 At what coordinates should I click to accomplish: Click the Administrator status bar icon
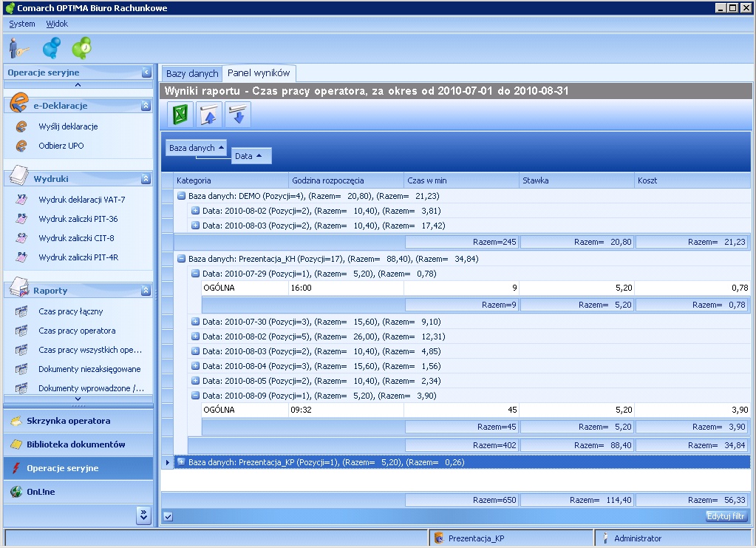tap(605, 538)
